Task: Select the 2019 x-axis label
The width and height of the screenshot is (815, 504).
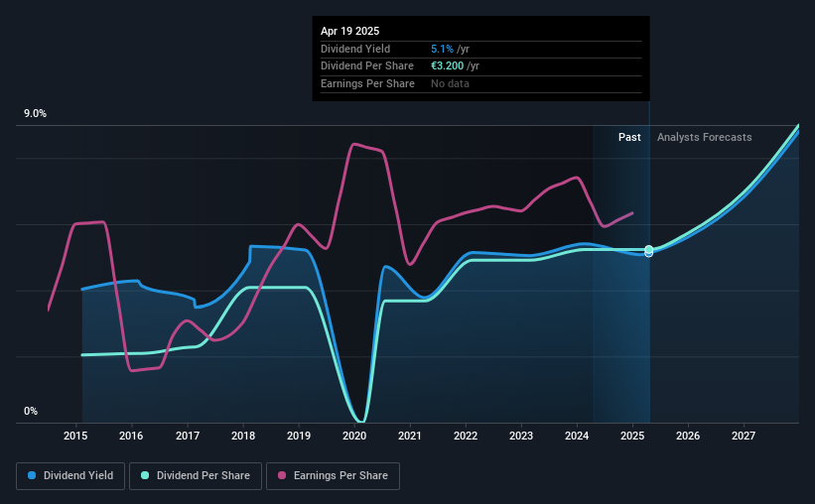Action: 299,436
